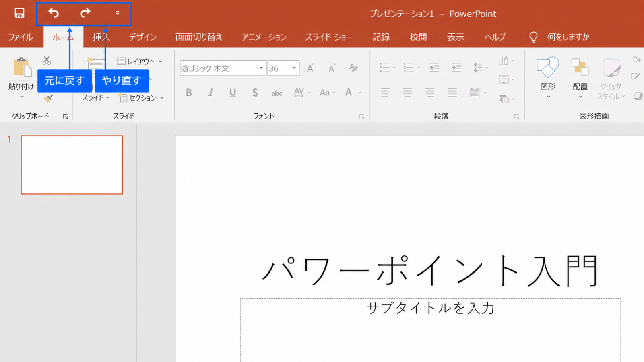Increase the list indent level

coord(456,68)
